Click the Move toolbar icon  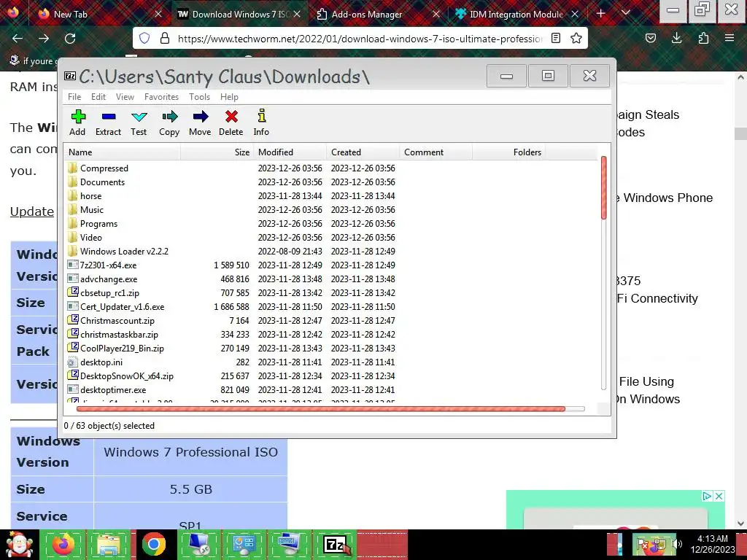click(x=200, y=122)
